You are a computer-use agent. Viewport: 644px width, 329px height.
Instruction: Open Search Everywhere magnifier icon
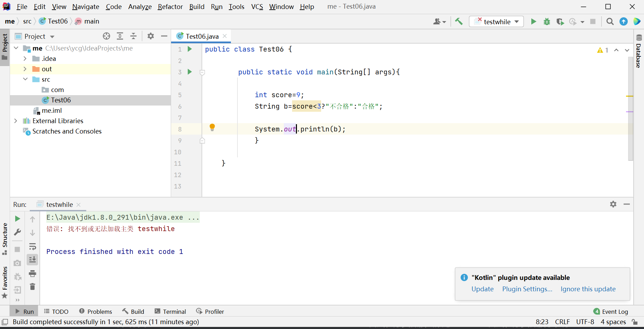point(610,21)
